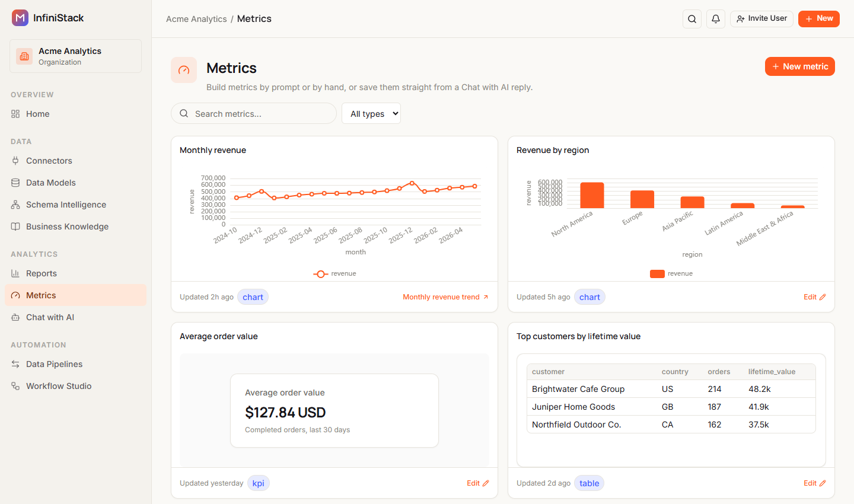Viewport: 854px width, 504px height.
Task: Click the Business Knowledge book icon
Action: (x=15, y=227)
